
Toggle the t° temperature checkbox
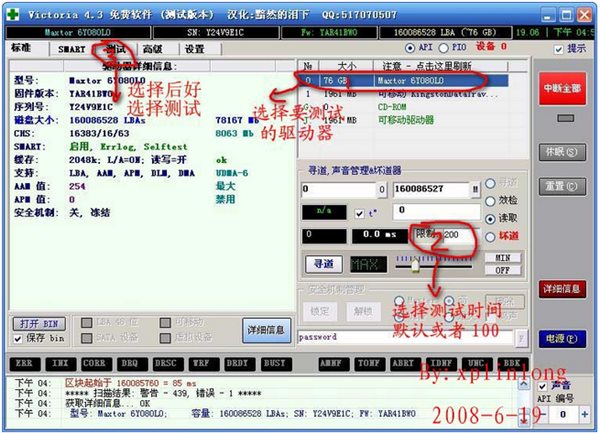[359, 214]
